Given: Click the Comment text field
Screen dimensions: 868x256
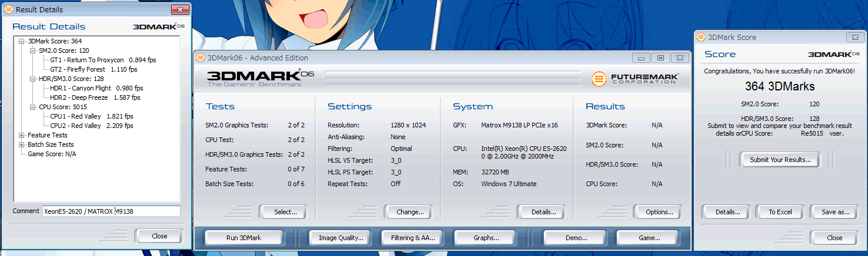Looking at the screenshot, I should click(x=111, y=211).
